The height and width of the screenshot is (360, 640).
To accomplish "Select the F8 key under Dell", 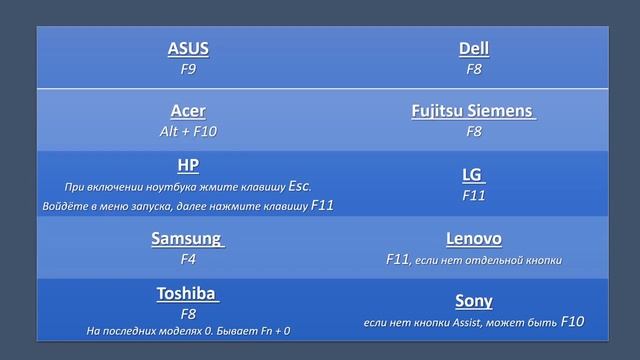I will pyautogui.click(x=474, y=69).
